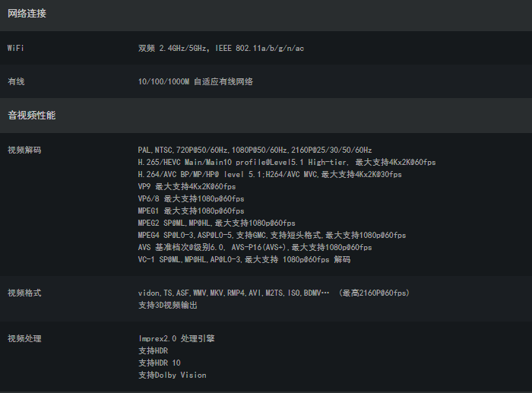Click the VP9 4Kx2K@60fps line

(187, 186)
